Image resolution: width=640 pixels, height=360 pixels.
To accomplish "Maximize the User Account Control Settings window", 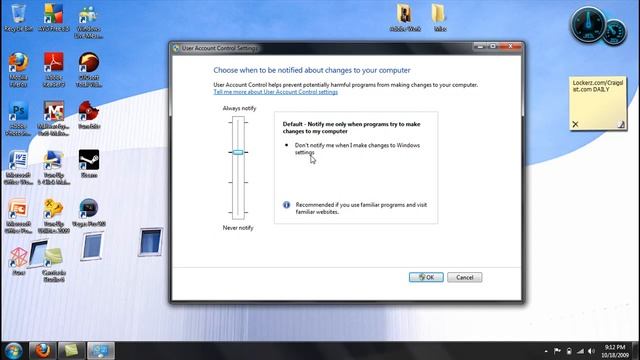I will pyautogui.click(x=493, y=47).
